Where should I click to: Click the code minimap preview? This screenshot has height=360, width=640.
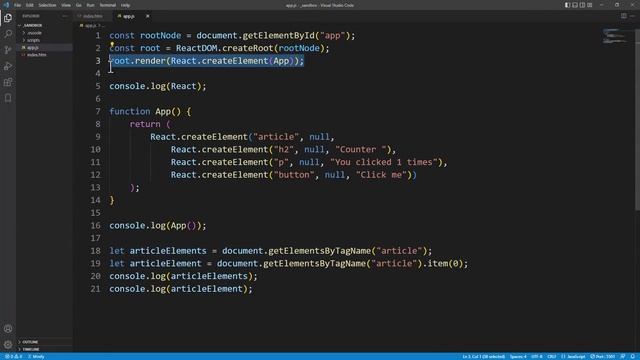pos(615,36)
